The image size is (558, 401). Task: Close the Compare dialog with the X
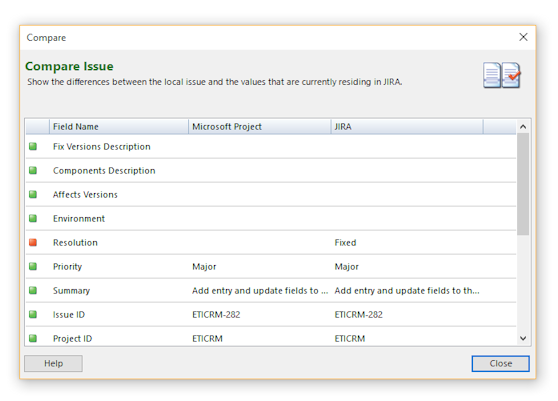[523, 37]
